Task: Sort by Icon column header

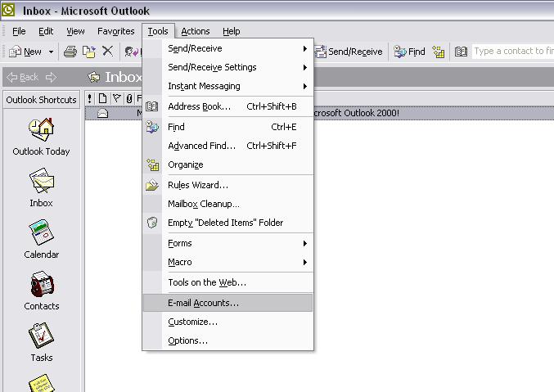Action: pos(102,99)
